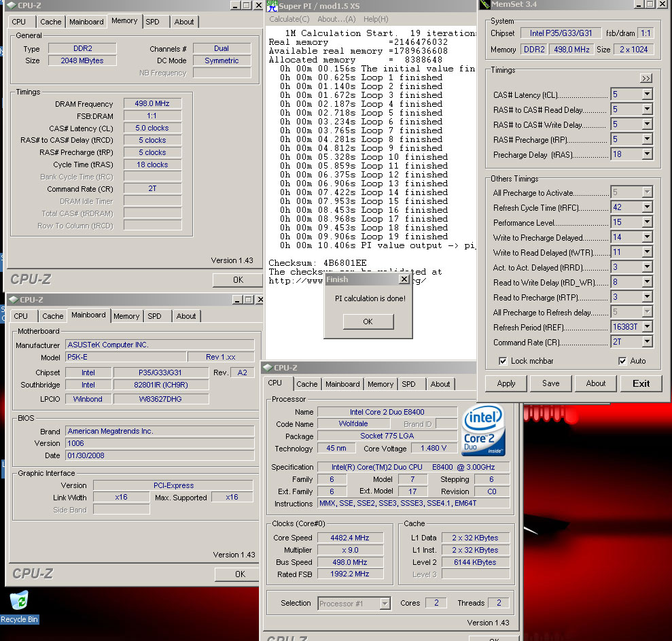Click the Intel Core 2 Duo logo

483,430
